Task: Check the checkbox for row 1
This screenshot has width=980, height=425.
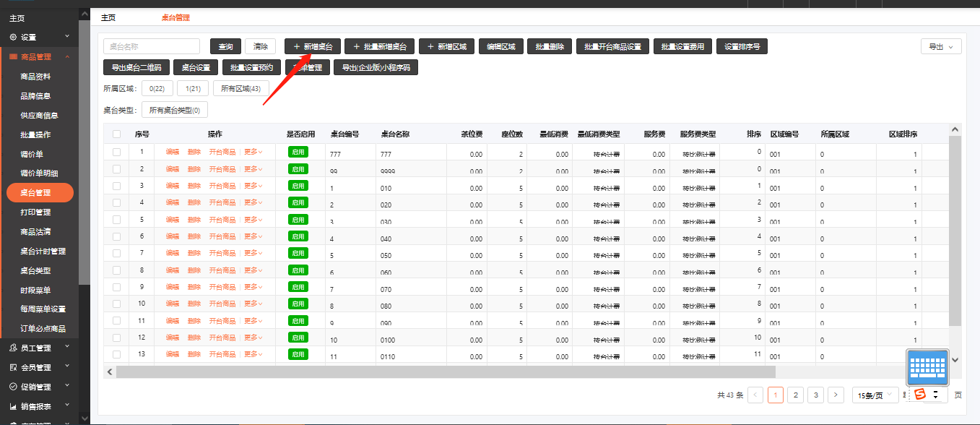Action: tap(117, 152)
